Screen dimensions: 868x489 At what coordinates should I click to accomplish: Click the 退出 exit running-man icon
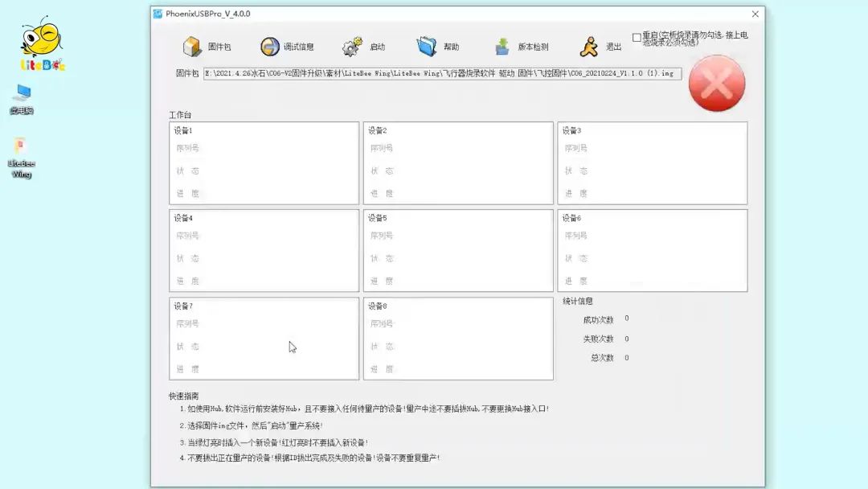point(589,47)
